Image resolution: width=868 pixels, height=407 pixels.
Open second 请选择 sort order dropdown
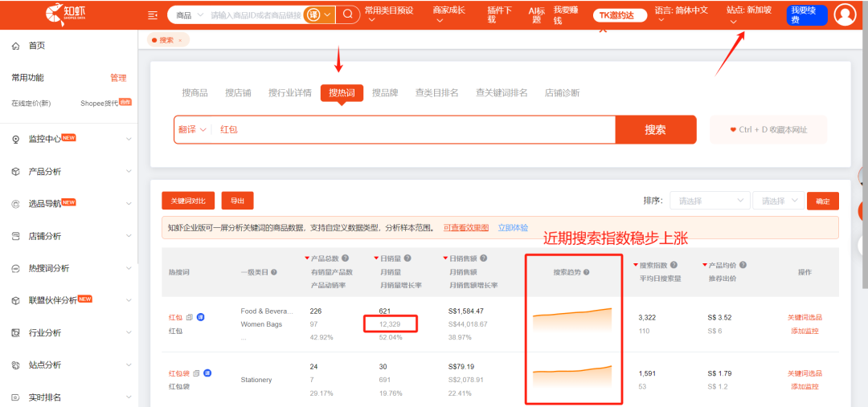778,201
